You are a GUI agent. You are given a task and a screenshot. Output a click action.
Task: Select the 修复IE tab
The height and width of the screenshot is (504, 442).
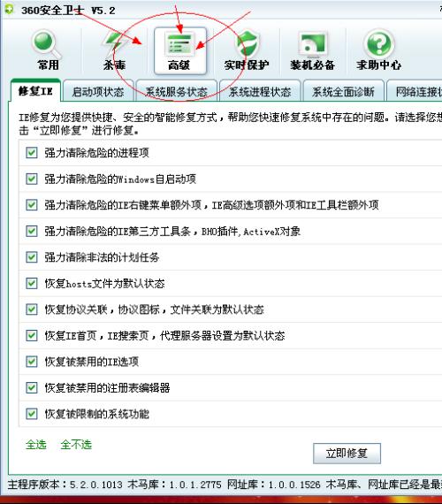click(x=35, y=91)
